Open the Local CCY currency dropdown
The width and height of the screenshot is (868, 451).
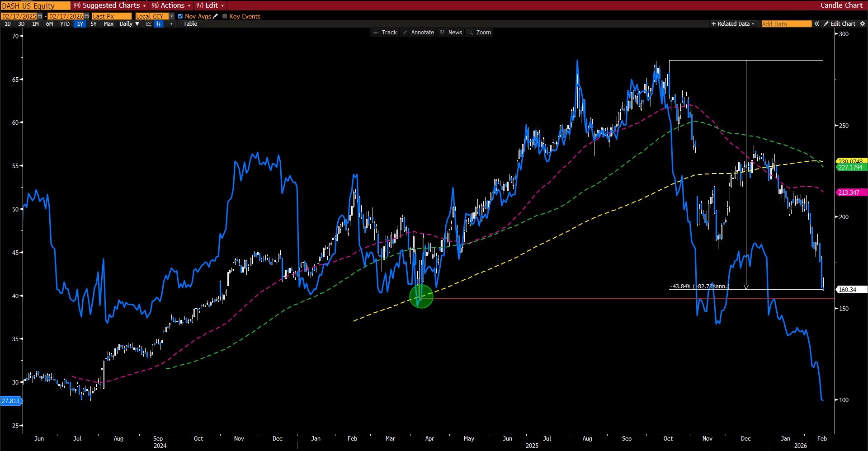(172, 16)
